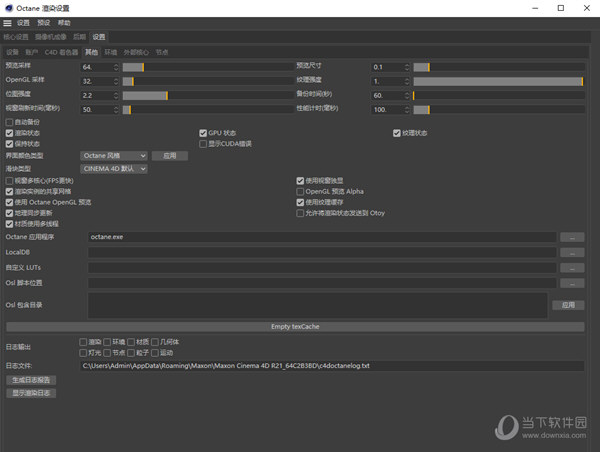Click the Empty texCache button
This screenshot has width=600, height=452.
[295, 326]
